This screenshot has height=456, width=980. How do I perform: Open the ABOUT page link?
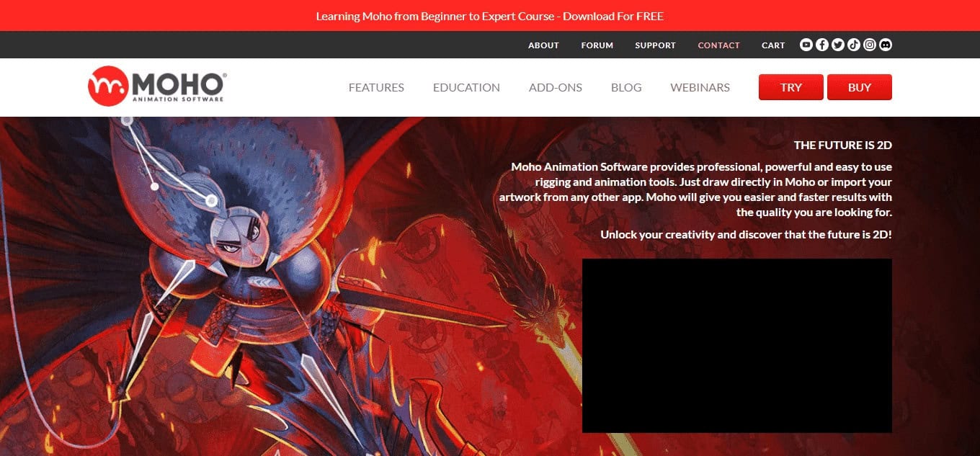[x=543, y=45]
